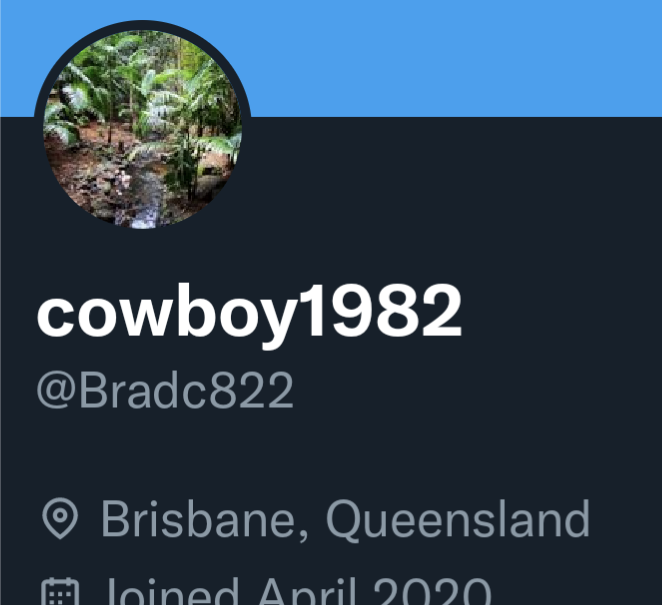Click the calendar icon beside Joined

pyautogui.click(x=60, y=591)
